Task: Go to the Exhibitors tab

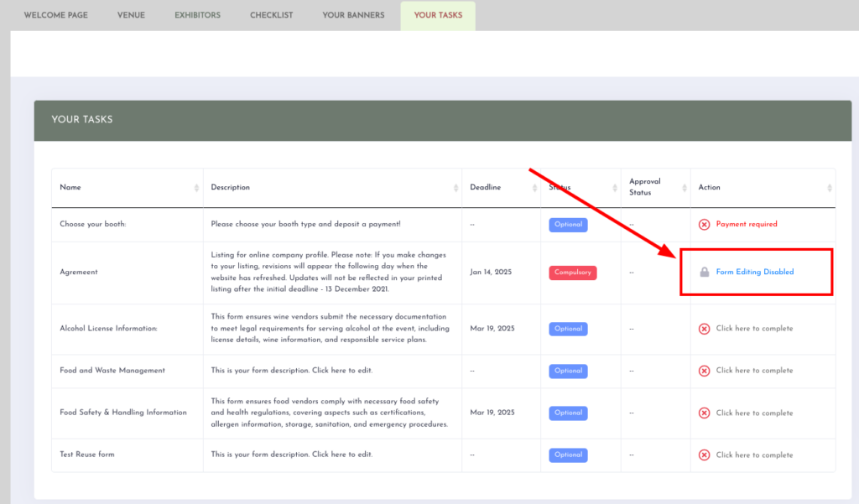Action: coord(197,15)
